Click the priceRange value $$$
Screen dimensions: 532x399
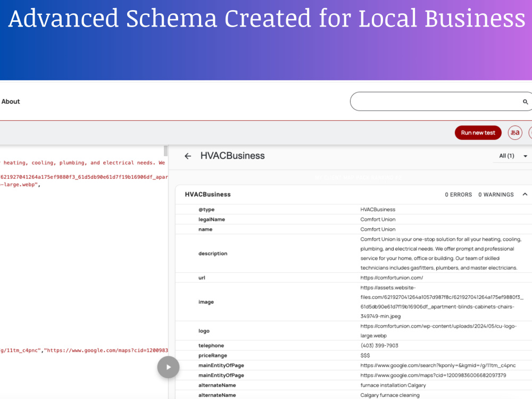pos(365,355)
